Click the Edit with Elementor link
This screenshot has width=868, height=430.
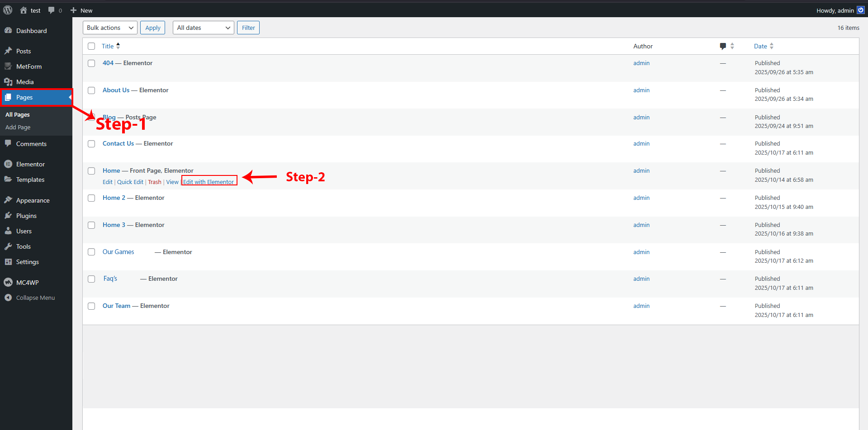coord(209,182)
